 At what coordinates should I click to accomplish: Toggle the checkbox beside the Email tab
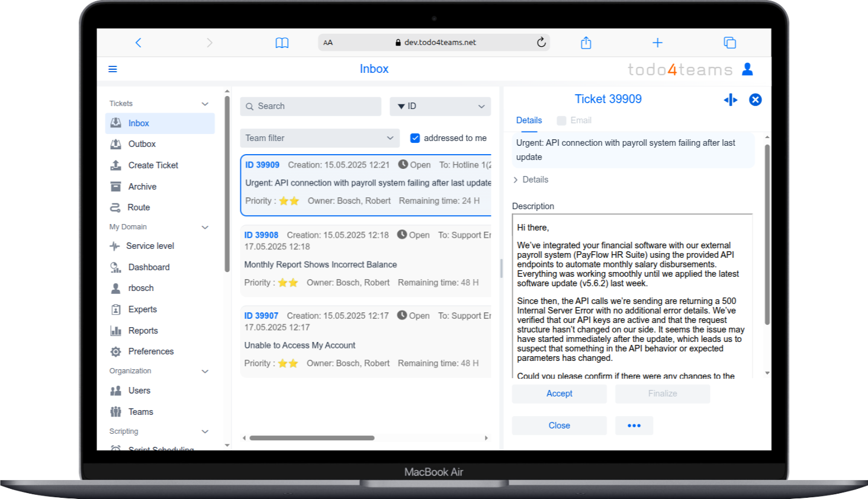561,120
